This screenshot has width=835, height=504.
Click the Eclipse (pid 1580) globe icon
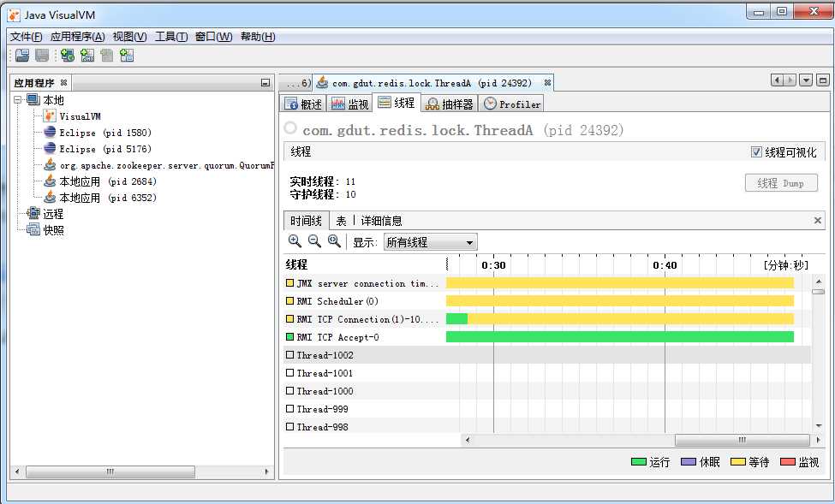[50, 132]
